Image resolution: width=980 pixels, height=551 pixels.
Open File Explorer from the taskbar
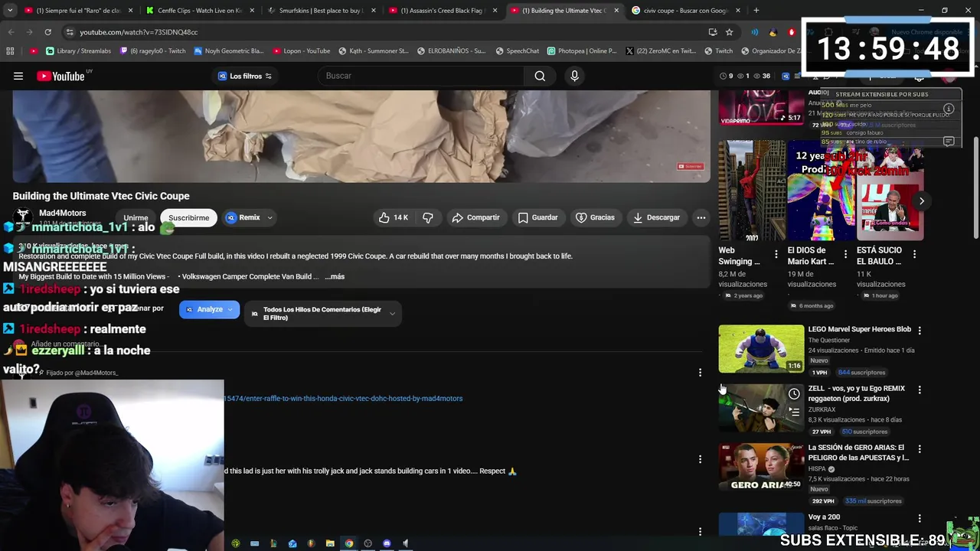point(330,543)
